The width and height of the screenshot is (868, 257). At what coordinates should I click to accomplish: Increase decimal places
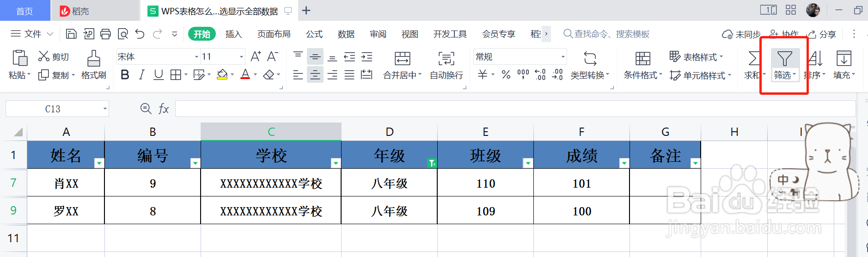pos(540,74)
